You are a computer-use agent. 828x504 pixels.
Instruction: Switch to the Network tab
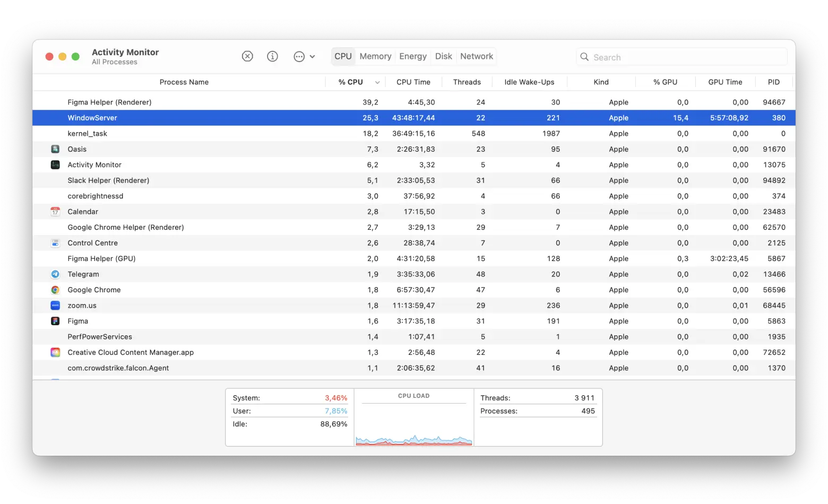point(477,56)
